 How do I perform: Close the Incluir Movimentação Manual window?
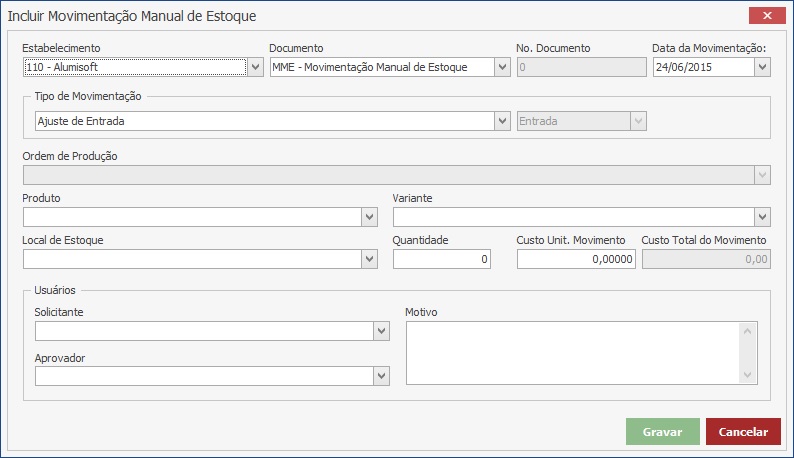coord(767,16)
